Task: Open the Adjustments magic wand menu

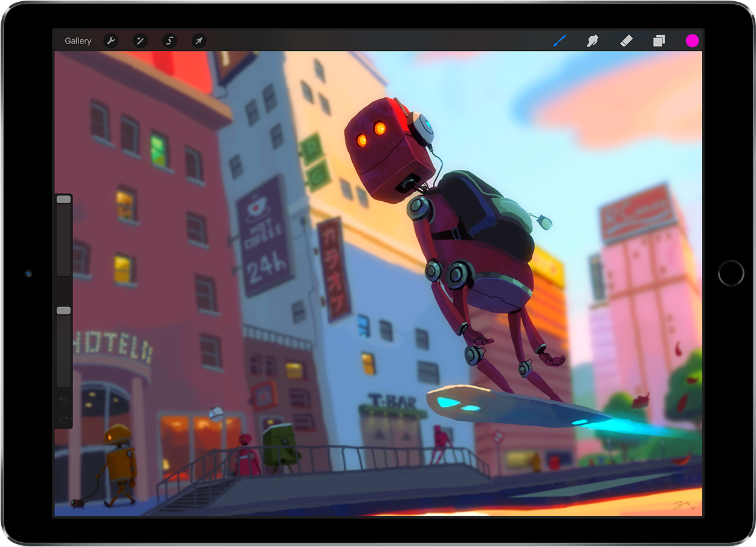Action: [140, 41]
